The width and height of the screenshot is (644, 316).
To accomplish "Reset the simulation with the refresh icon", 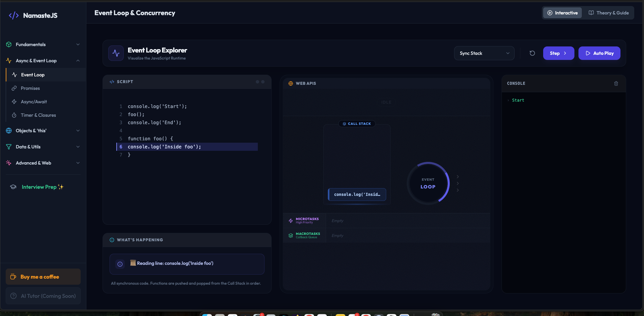I will coord(532,53).
